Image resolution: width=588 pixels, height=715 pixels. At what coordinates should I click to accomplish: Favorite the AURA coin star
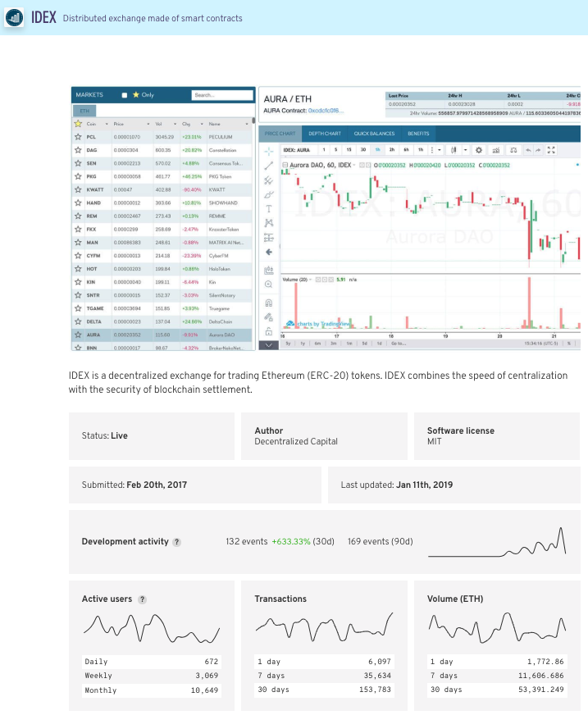[78, 335]
